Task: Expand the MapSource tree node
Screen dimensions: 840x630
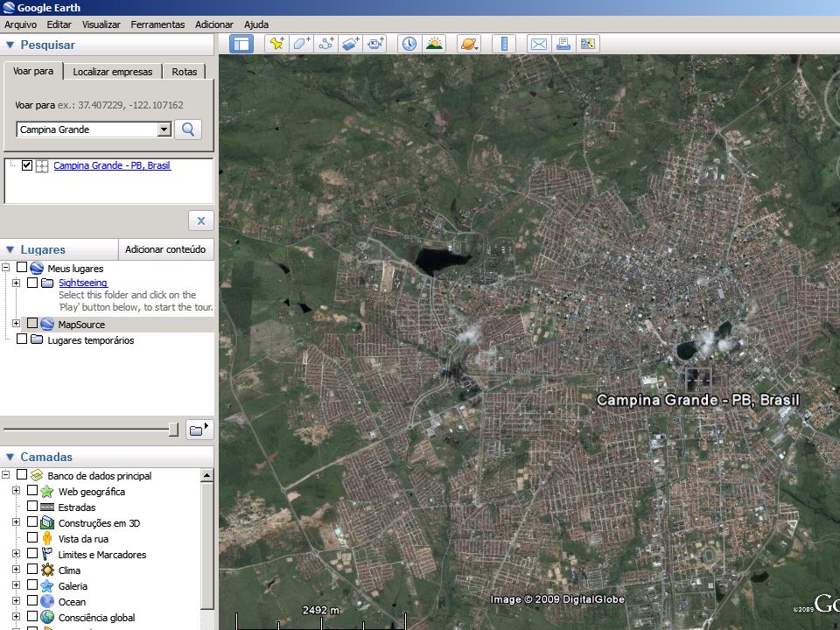Action: click(x=16, y=324)
